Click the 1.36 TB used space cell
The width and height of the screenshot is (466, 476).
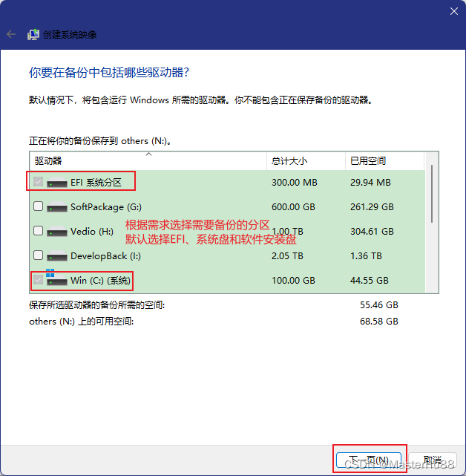(366, 256)
